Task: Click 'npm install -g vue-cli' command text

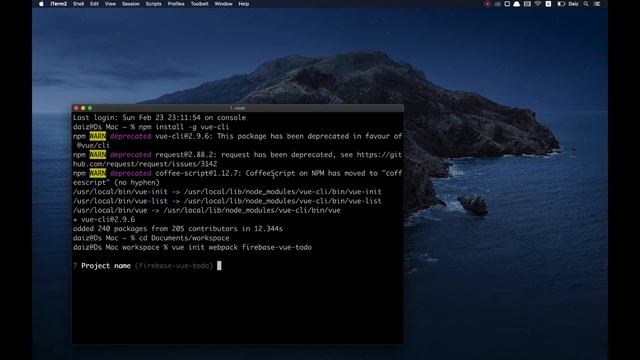Action: 184,127
